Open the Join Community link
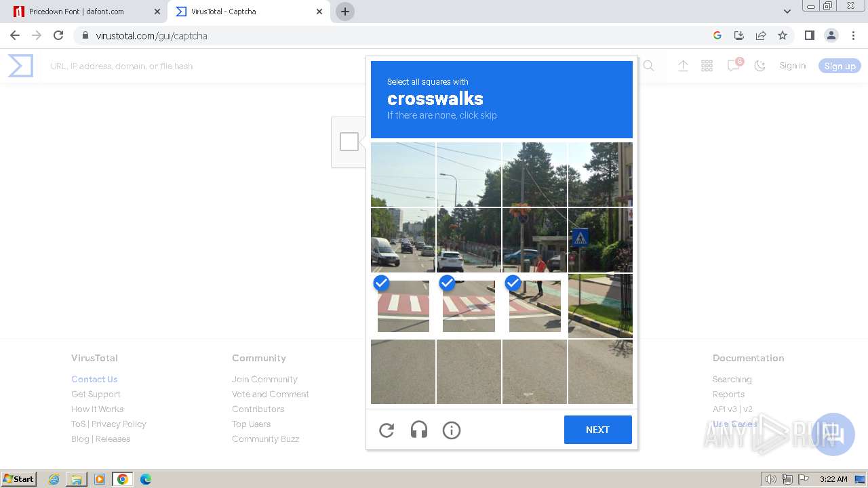This screenshot has width=868, height=488. coord(264,379)
